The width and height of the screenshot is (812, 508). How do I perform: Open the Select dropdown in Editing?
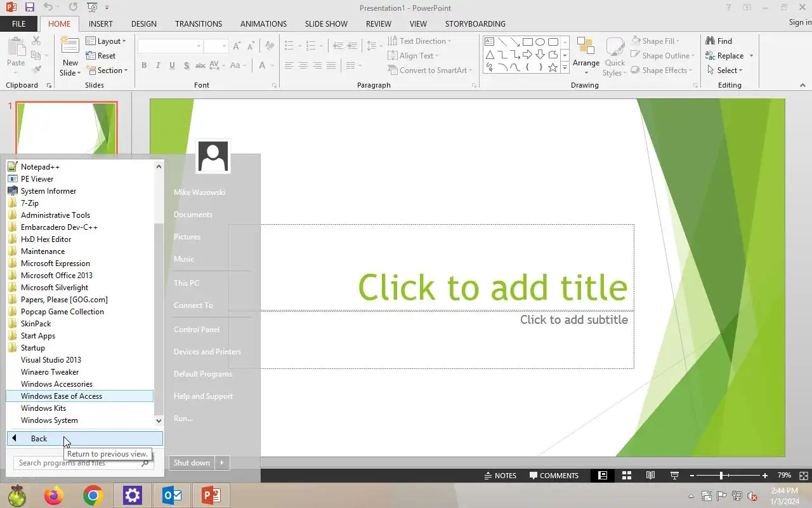[x=724, y=70]
